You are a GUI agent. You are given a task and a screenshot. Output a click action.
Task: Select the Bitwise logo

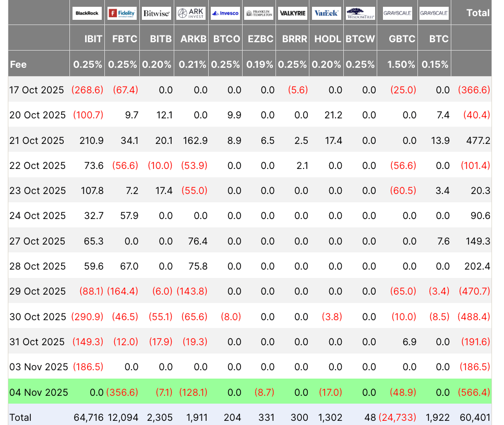156,13
